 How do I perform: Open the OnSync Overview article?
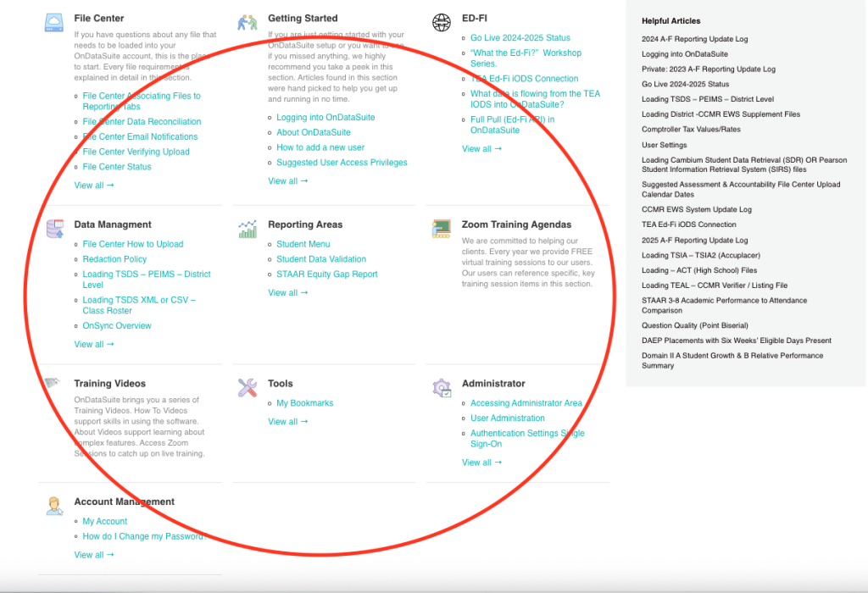tap(117, 326)
